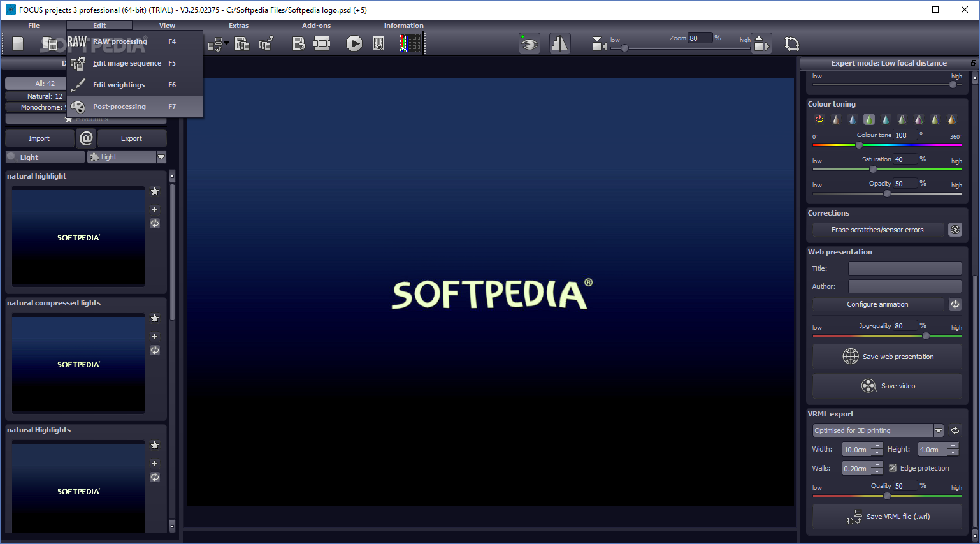980x544 pixels.
Task: Click plus icon beside natural compressed lights
Action: [155, 337]
